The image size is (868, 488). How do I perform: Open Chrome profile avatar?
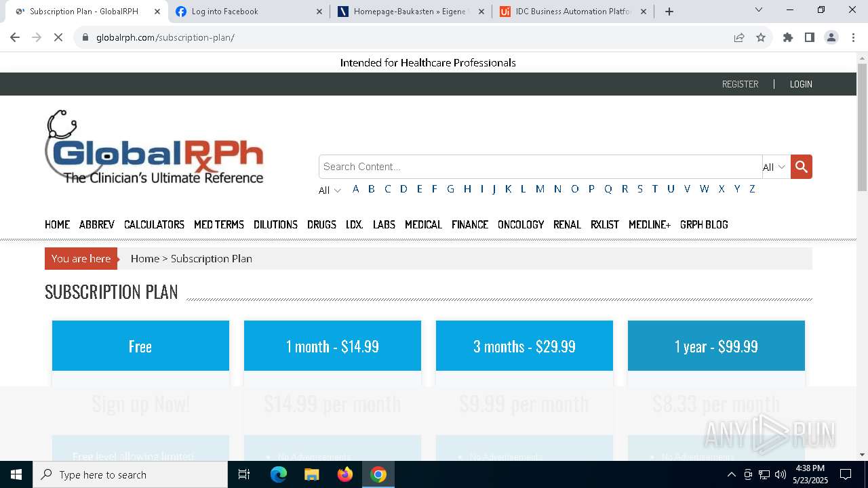[831, 37]
